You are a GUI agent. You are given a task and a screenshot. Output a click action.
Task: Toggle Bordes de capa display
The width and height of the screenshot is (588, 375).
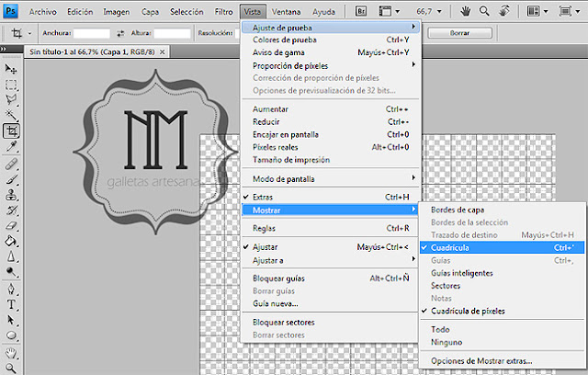(x=503, y=210)
